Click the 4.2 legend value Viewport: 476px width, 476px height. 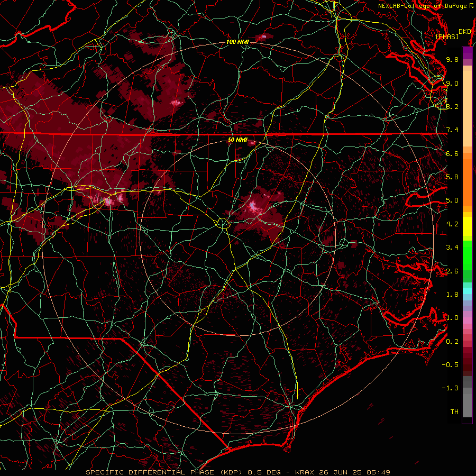pos(452,224)
